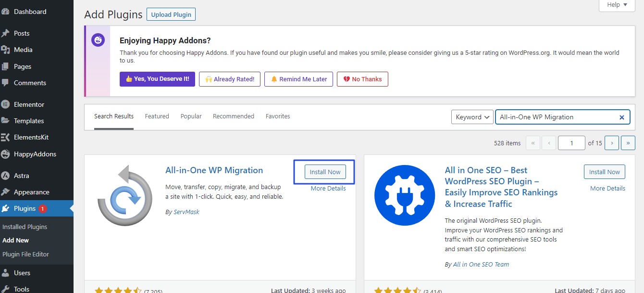The height and width of the screenshot is (293, 644).
Task: Click the Appearance paintbrush icon
Action: pos(5,192)
